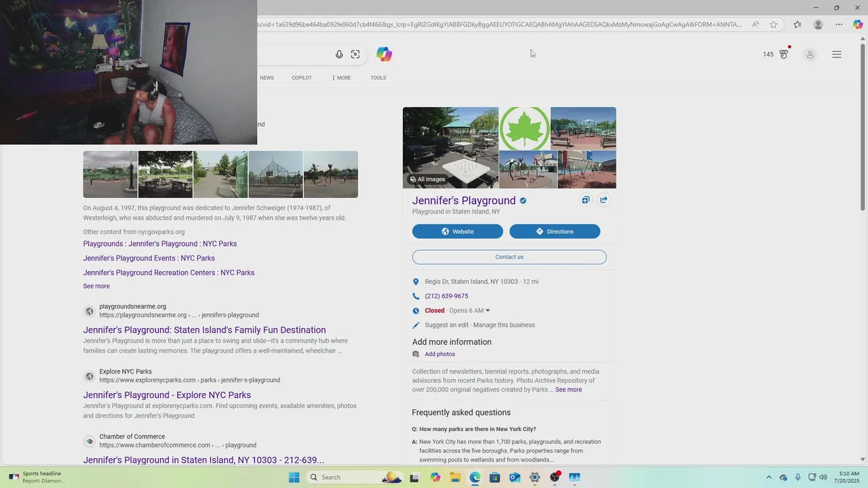Expand the MORE search options menu

tap(341, 78)
